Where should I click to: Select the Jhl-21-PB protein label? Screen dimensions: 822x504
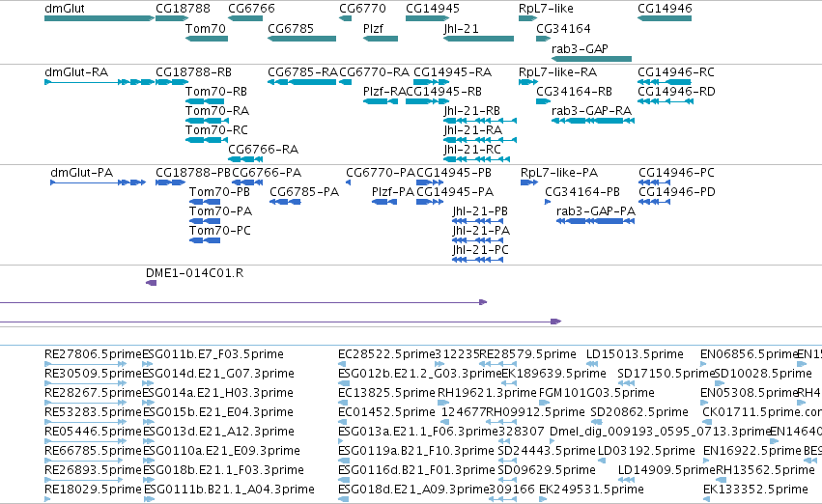(480, 211)
